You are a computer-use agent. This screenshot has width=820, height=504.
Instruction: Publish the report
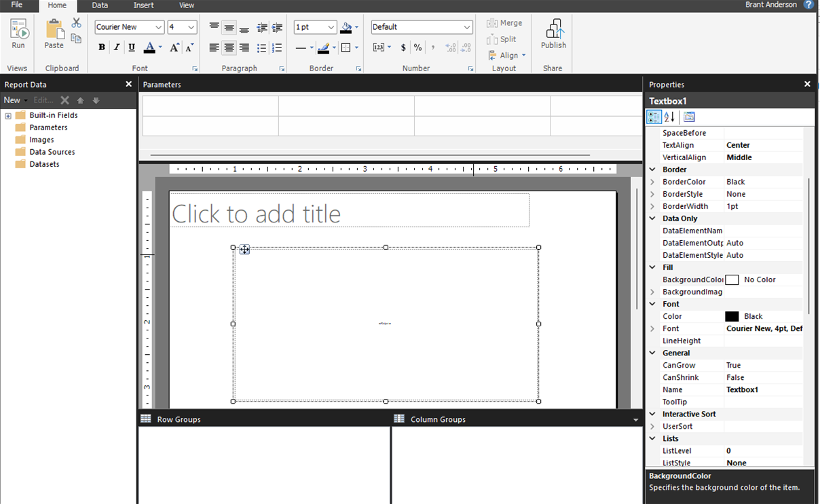[553, 35]
